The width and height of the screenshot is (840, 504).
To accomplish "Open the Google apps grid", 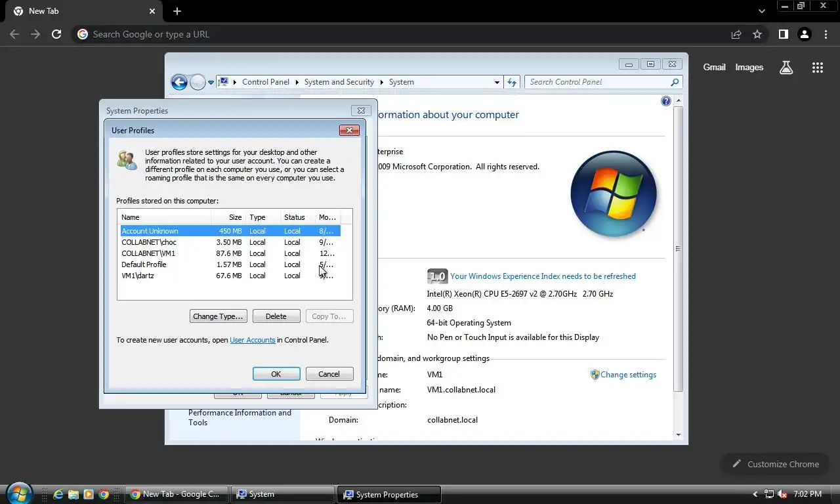I will (817, 67).
